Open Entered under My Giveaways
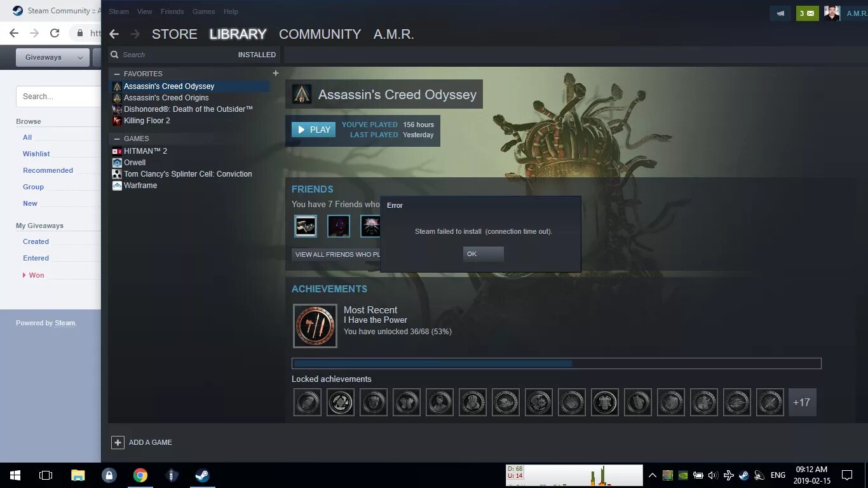Screen dimensions: 868x488 coord(36,258)
